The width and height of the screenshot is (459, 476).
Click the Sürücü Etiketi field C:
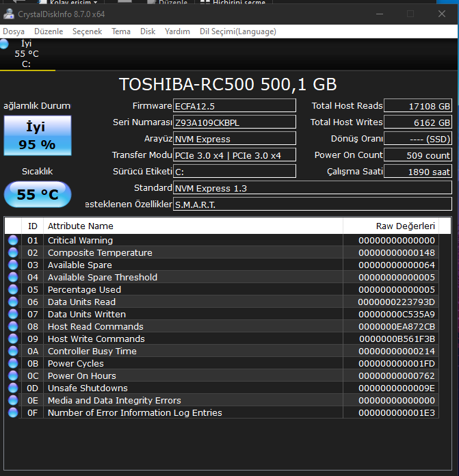235,172
